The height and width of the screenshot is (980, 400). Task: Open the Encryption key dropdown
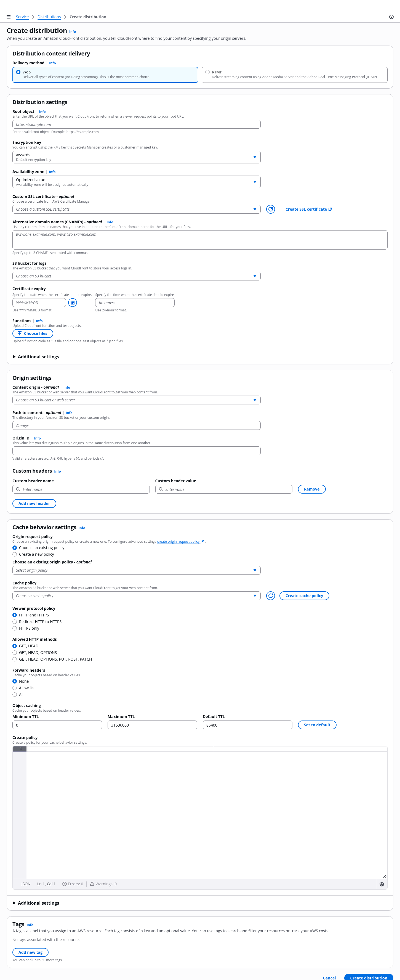point(136,157)
